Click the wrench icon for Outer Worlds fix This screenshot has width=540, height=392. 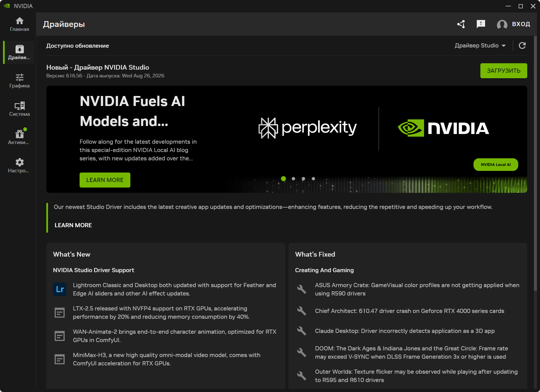302,376
